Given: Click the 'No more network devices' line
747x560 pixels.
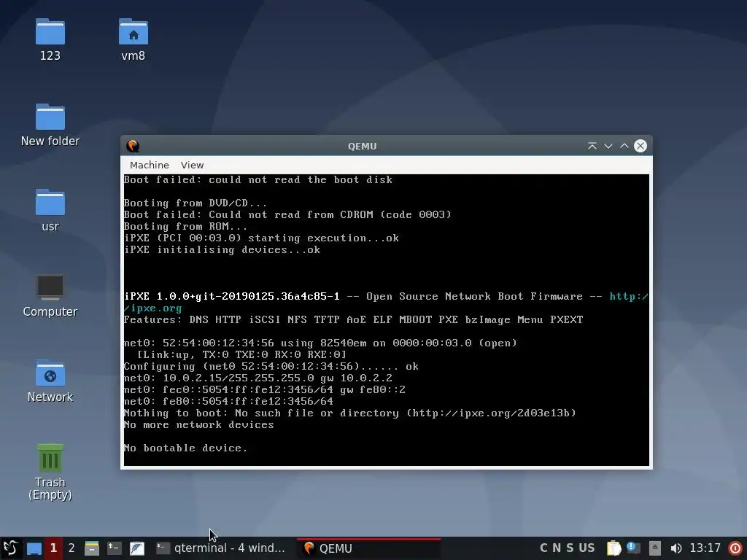Looking at the screenshot, I should coord(198,425).
